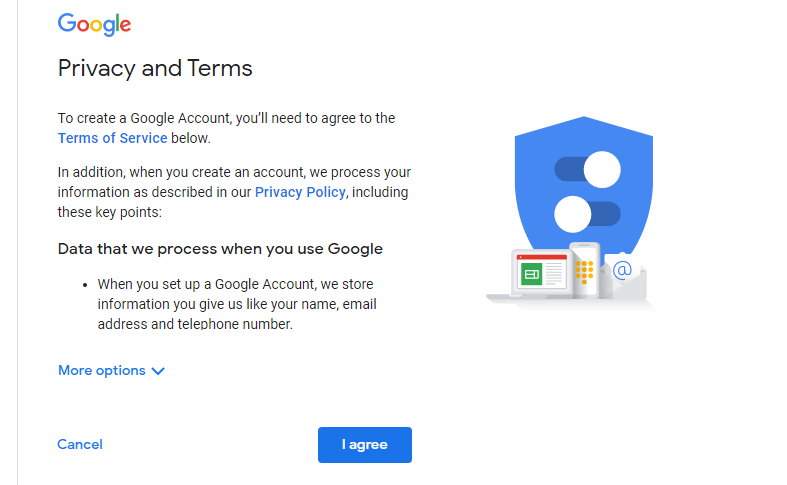Click the red bar on laptop screen
The width and height of the screenshot is (787, 485).
(x=542, y=258)
